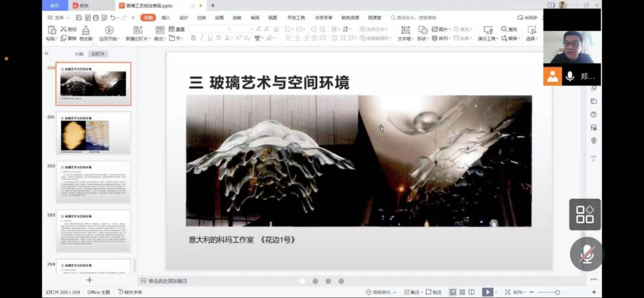Click the Reset (重置) slide button
This screenshot has height=298, width=644.
pyautogui.click(x=177, y=30)
